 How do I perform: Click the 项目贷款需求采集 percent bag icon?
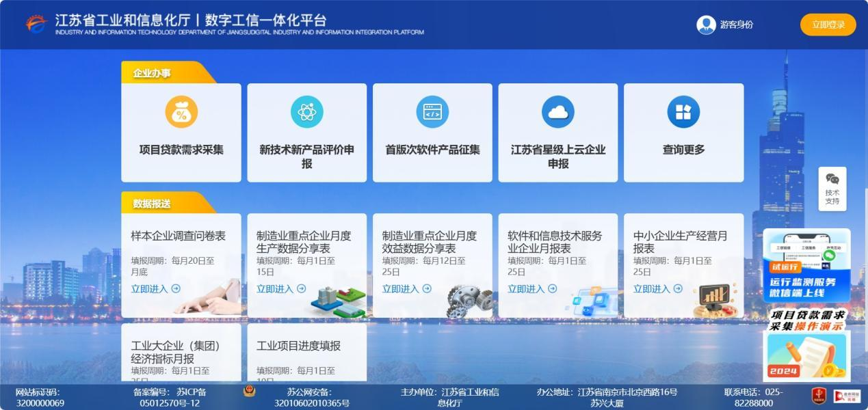pos(181,112)
